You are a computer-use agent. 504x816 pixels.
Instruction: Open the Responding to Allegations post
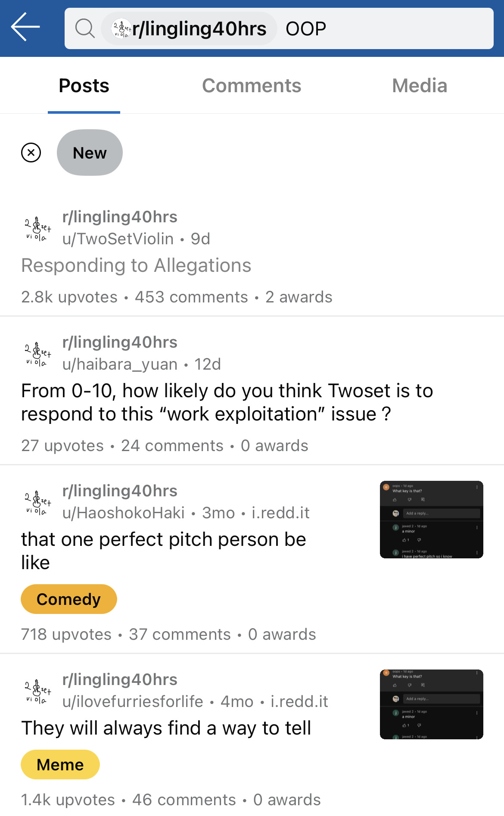tap(136, 265)
